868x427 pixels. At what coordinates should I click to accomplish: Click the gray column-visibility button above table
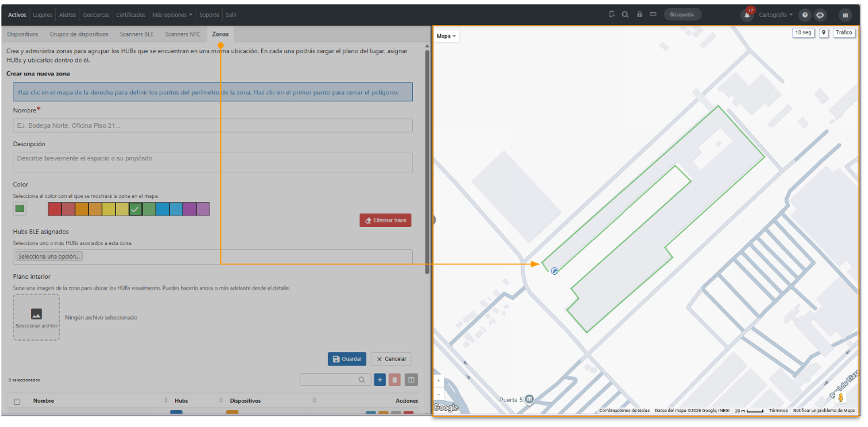[411, 380]
